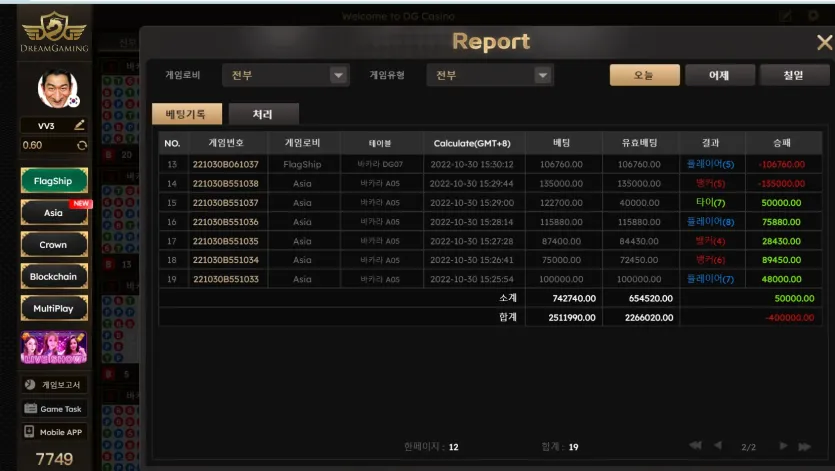Switch to the 처리 tab
Image resolution: width=835 pixels, height=471 pixels.
[264, 113]
